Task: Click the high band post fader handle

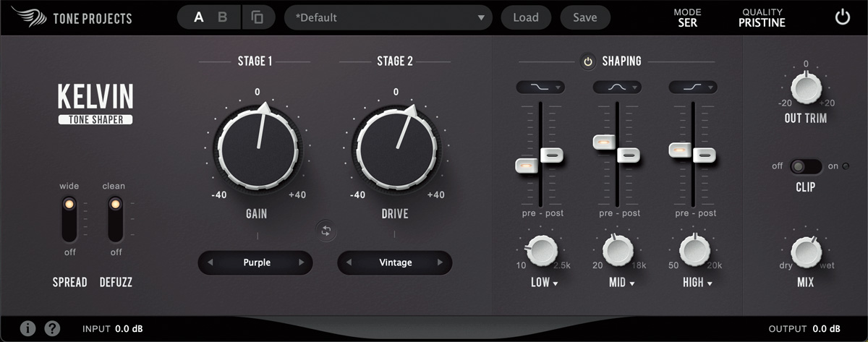Action: pos(705,155)
